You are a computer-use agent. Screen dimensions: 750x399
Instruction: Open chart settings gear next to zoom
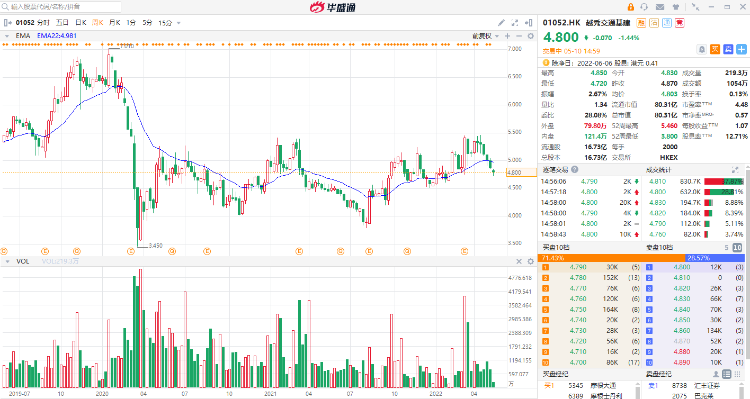(x=530, y=36)
